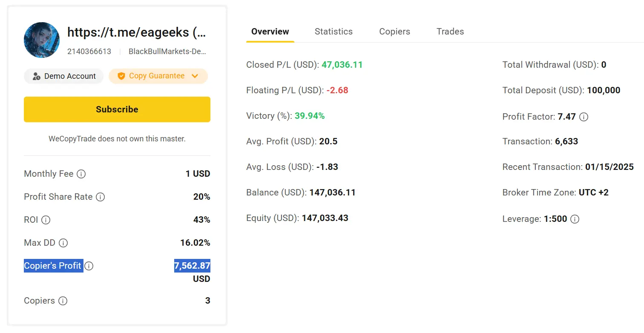Switch to the Statistics tab

click(x=333, y=32)
